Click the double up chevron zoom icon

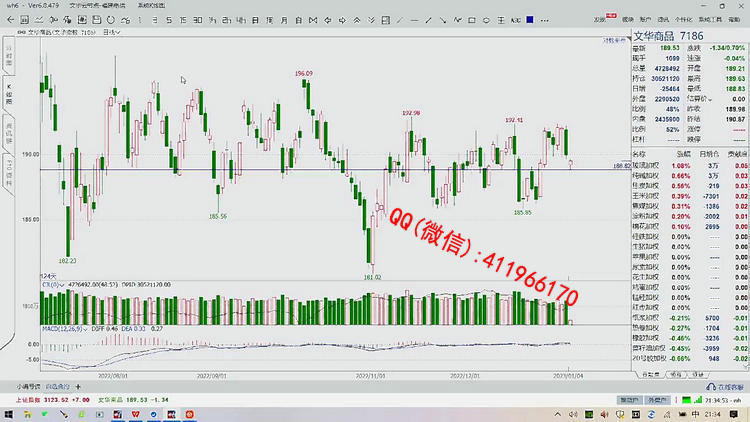[x=357, y=20]
